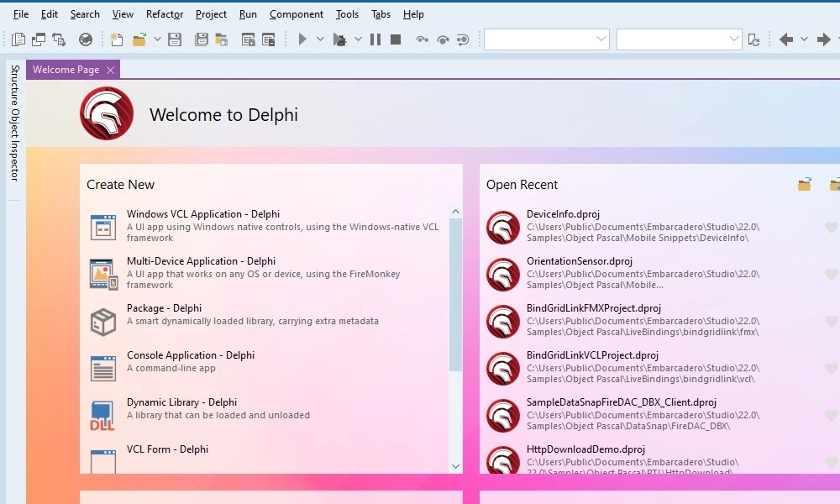Viewport: 840px width, 504px height.
Task: Open the Tools menu
Action: click(347, 14)
